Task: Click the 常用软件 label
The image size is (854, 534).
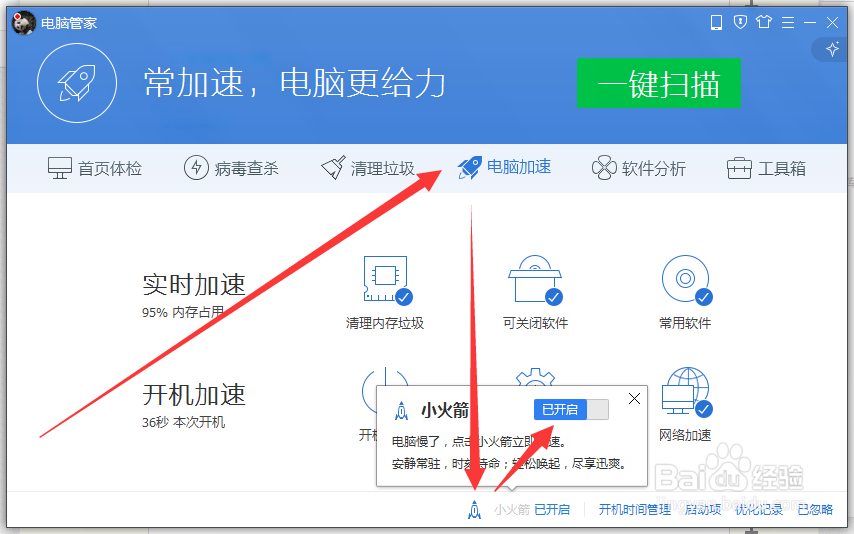Action: click(x=685, y=323)
